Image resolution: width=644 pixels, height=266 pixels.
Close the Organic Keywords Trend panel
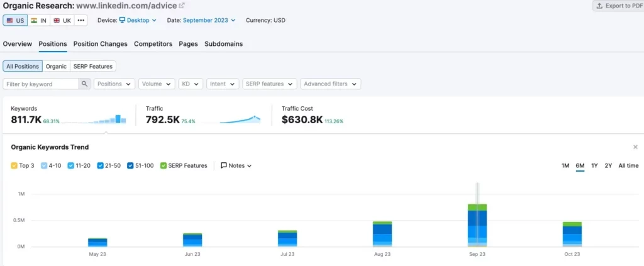click(x=635, y=147)
